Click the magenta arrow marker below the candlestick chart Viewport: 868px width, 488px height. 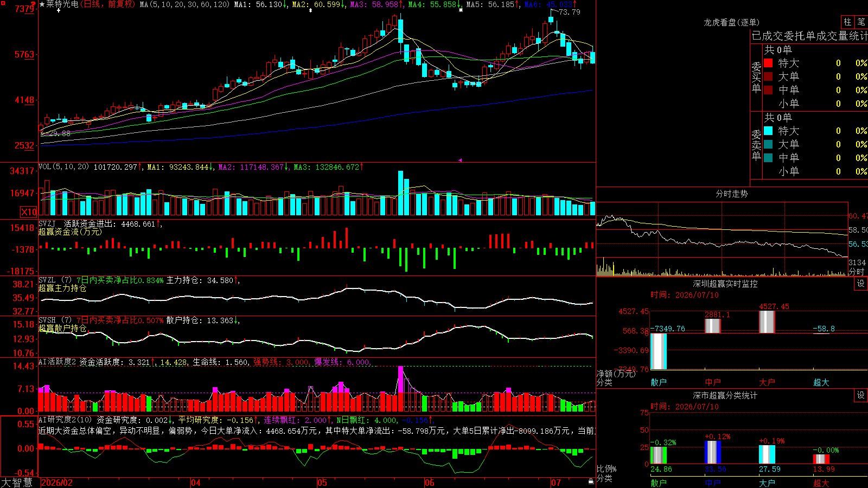pyautogui.click(x=460, y=160)
